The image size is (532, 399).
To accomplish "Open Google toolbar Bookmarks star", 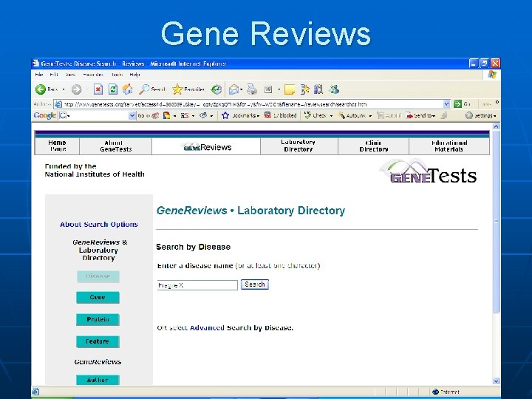I will (x=225, y=116).
